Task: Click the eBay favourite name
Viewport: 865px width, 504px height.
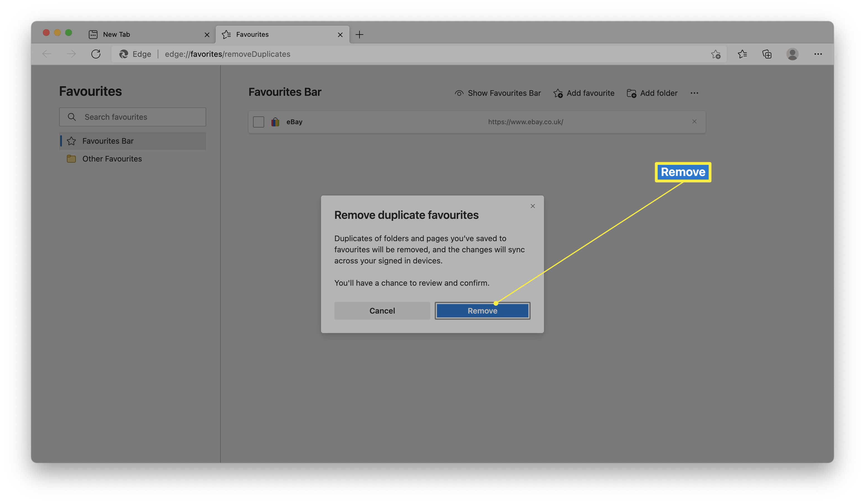Action: 295,122
